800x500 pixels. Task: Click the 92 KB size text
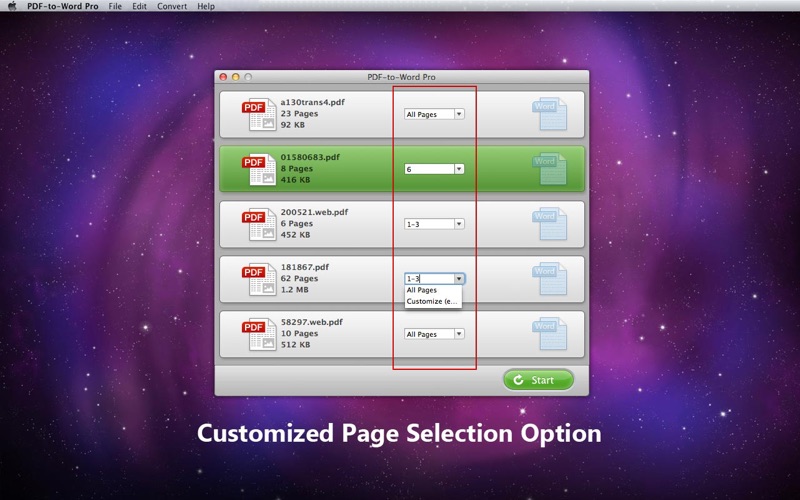point(293,124)
